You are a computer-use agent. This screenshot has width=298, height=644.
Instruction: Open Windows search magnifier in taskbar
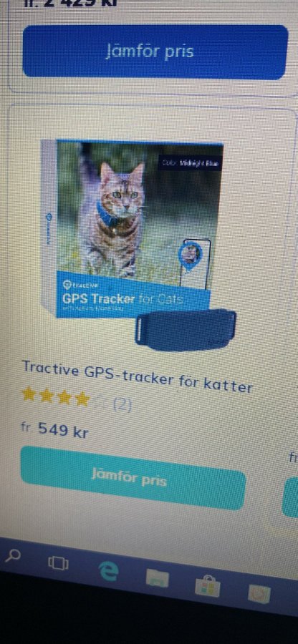[13, 556]
